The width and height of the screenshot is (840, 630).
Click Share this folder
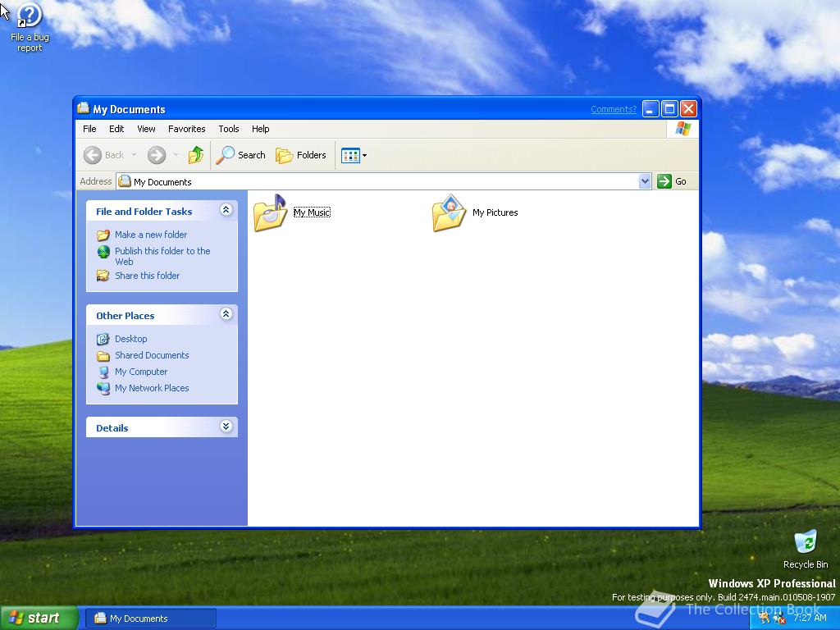point(147,276)
